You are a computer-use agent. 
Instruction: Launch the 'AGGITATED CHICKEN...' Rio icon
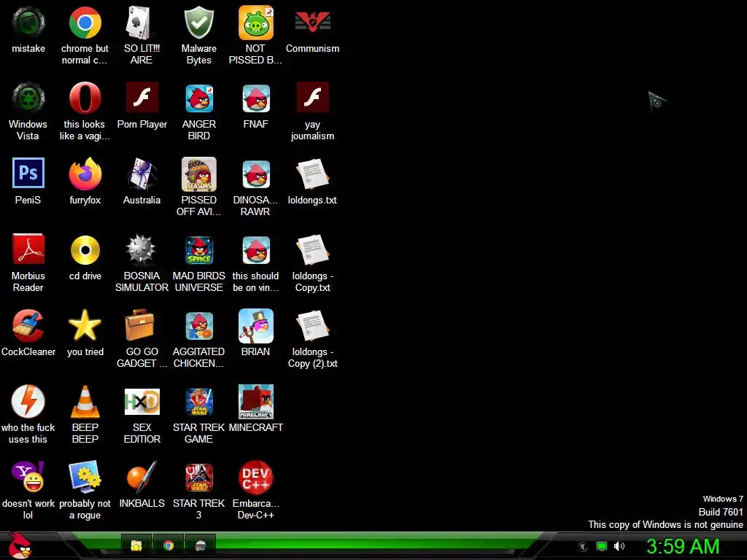[199, 326]
